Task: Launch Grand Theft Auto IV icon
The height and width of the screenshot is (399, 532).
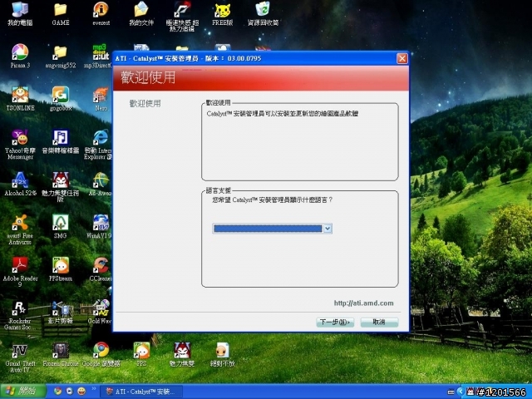Action: coord(20,358)
